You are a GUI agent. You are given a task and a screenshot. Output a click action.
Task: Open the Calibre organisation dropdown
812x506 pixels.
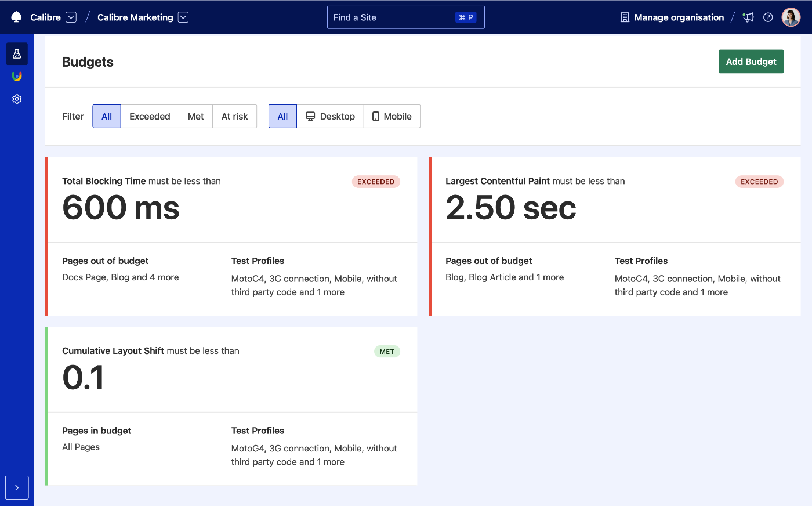click(71, 17)
